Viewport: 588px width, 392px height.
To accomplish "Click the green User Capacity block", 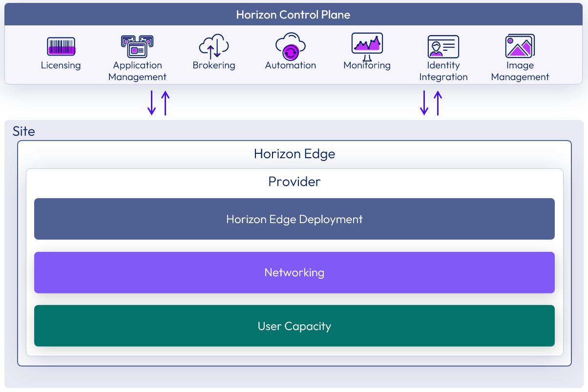I will tap(294, 326).
